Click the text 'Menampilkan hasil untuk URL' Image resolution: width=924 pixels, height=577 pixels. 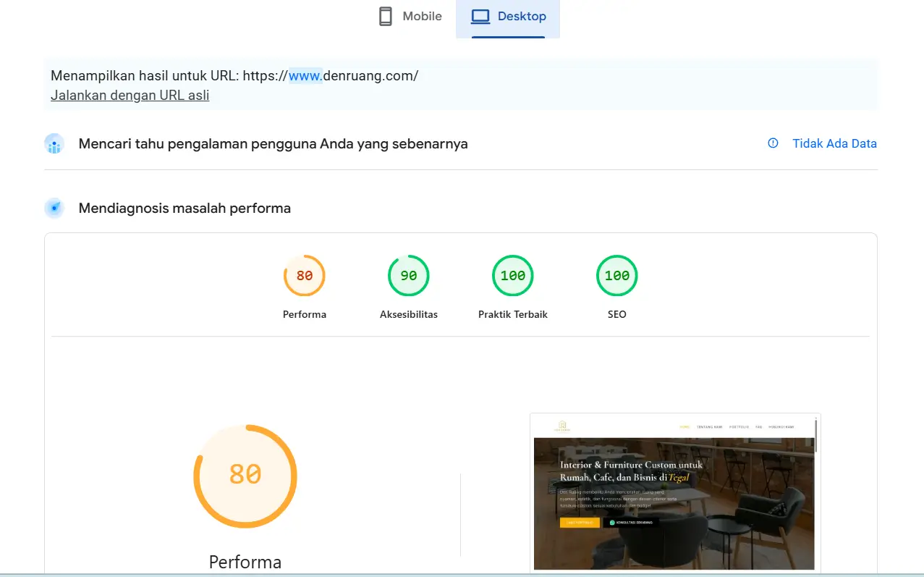(x=143, y=75)
